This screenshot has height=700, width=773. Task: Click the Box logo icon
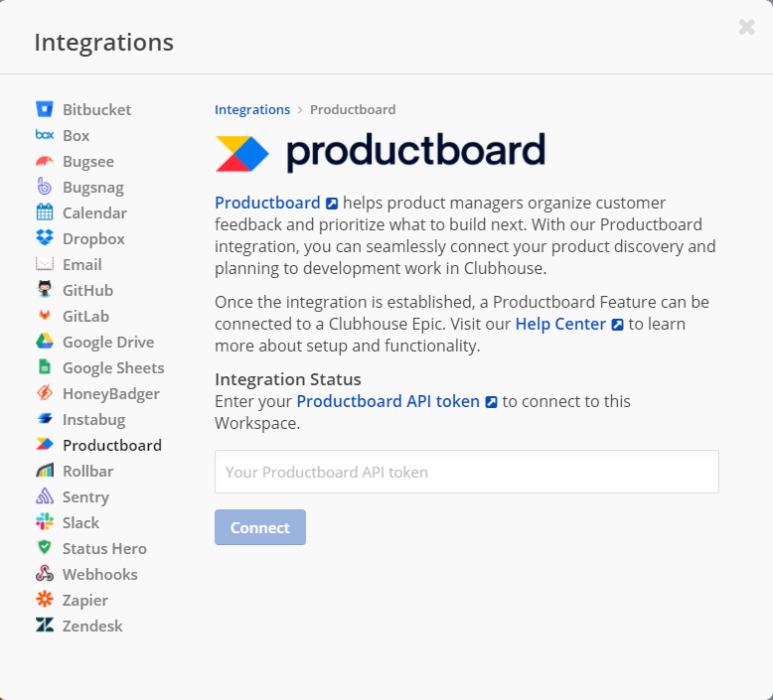(45, 135)
